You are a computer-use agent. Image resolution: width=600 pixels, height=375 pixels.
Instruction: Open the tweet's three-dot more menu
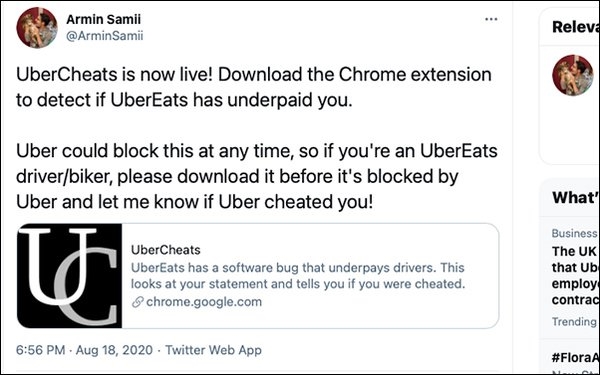click(x=491, y=19)
